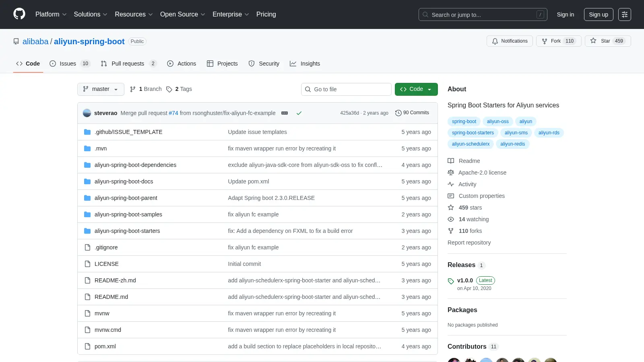Screen dimensions: 644x362
Task: Click the repository icon beside alibaba
Action: (16, 41)
